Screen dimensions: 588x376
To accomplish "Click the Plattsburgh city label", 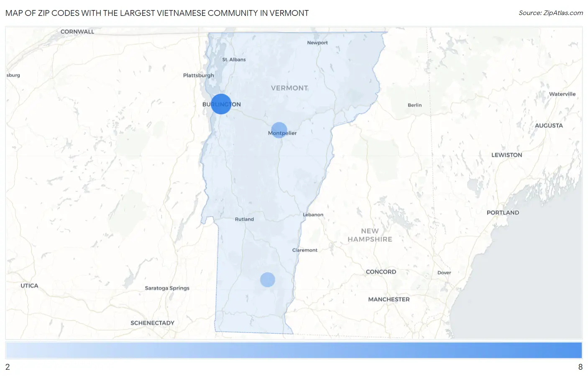I will (198, 75).
